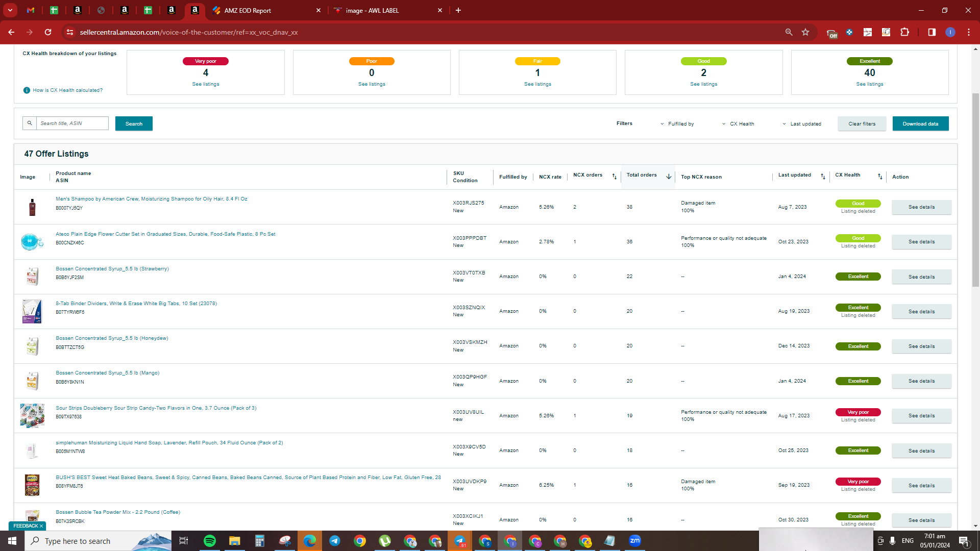Image resolution: width=980 pixels, height=551 pixels.
Task: Open the Chrome three-dot menu
Action: pos(969,32)
